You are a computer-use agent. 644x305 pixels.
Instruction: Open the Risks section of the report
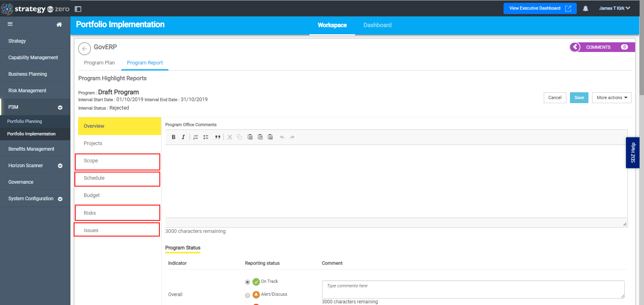pyautogui.click(x=118, y=213)
